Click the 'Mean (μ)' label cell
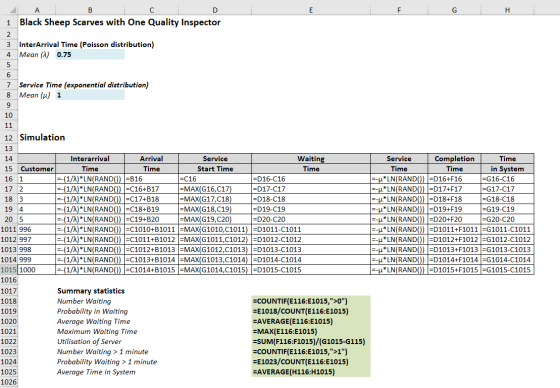 click(x=37, y=95)
